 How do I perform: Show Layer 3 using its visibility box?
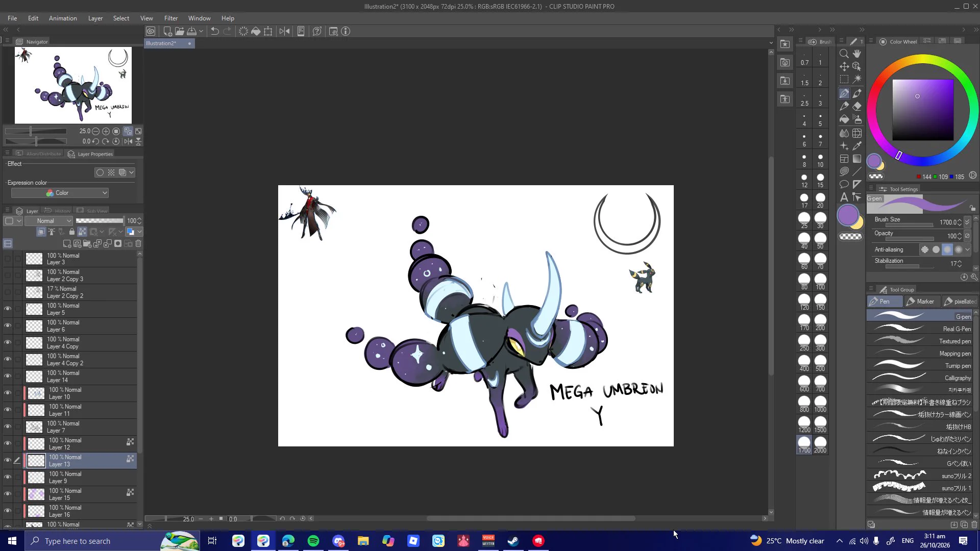[x=8, y=259]
